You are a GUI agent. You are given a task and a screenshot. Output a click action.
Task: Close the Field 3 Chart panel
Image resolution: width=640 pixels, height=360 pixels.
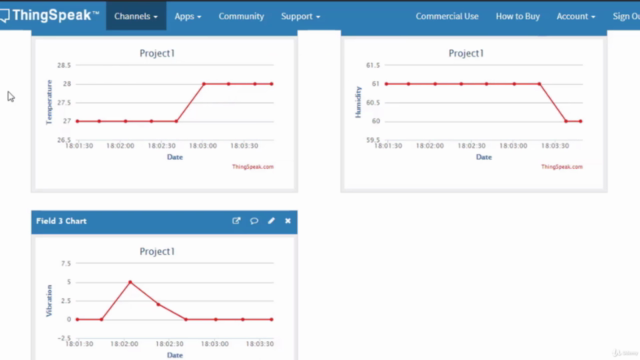coord(288,221)
